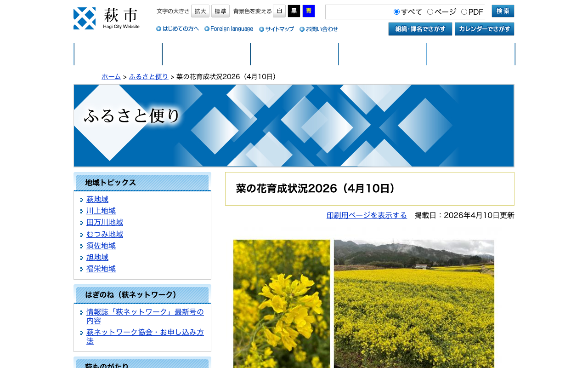588x368 pixels.
Task: Go to ホーム breadcrumb link
Action: tap(111, 77)
